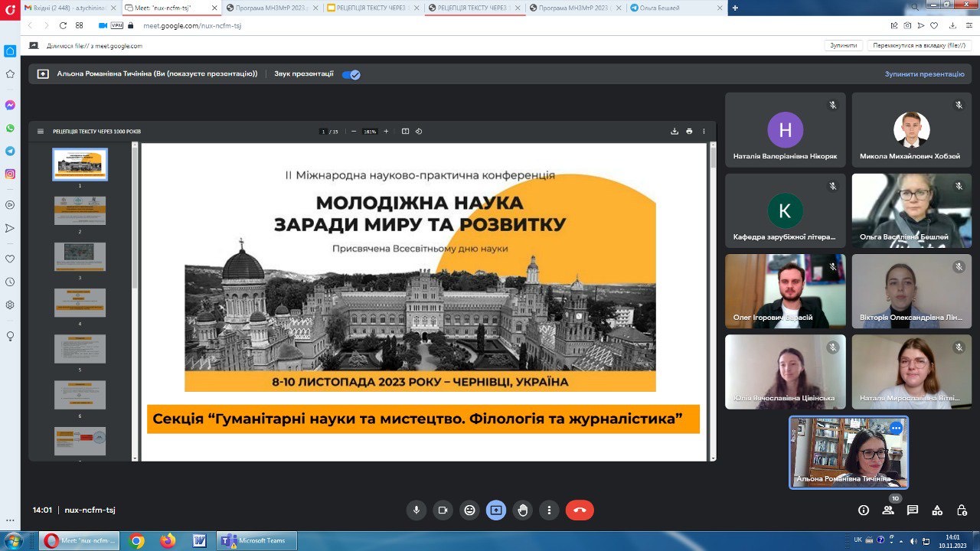Mute the microphone in Google Meet

point(416,510)
